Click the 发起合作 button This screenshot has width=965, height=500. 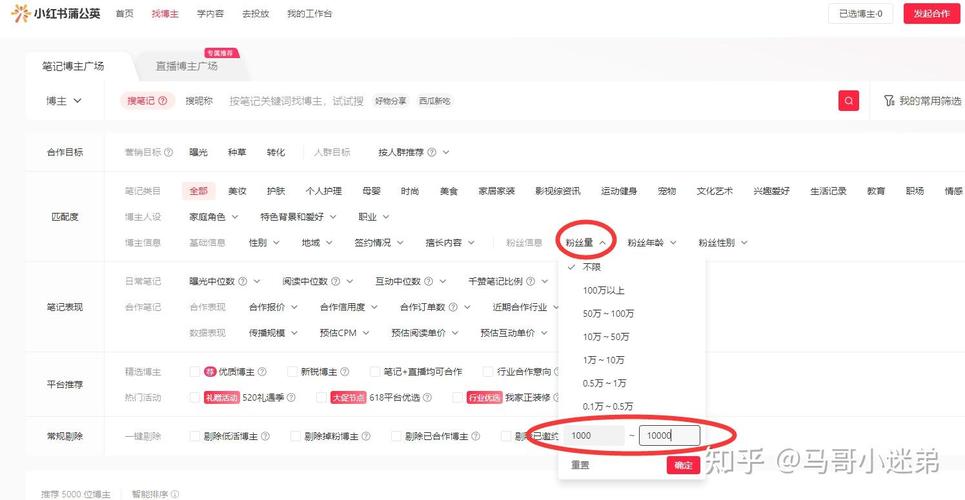coord(932,14)
